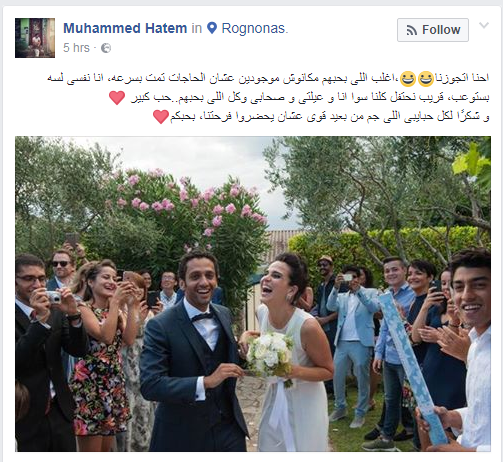Click the RSS icon in Follow button
Image resolution: width=503 pixels, height=462 pixels.
tap(412, 30)
